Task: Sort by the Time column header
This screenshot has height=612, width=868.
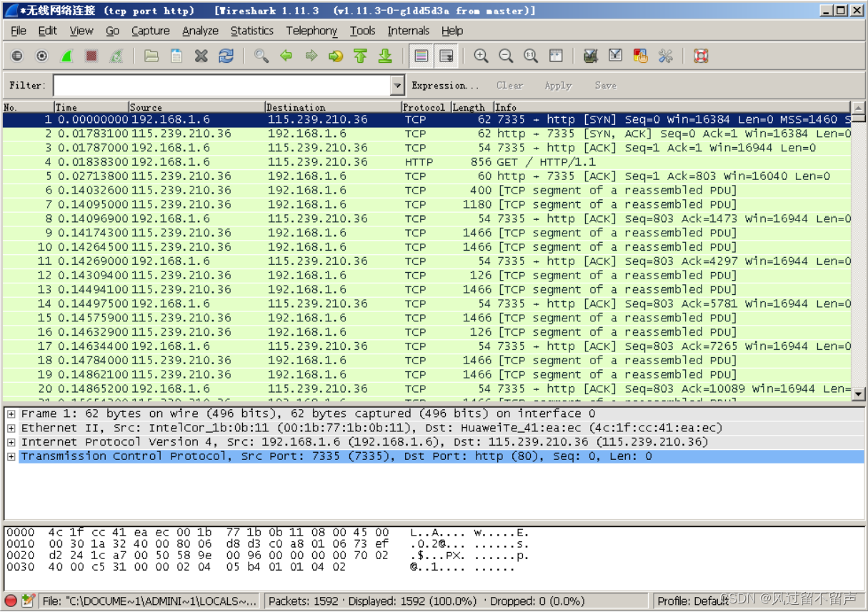Action: coord(91,107)
